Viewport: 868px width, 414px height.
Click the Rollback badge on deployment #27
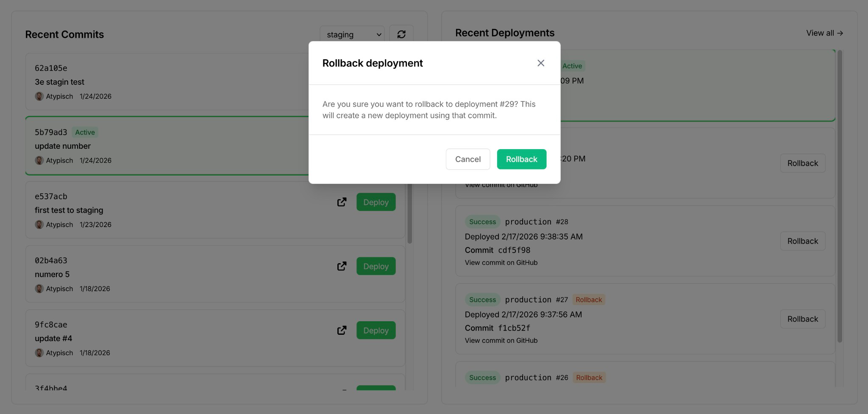point(589,300)
